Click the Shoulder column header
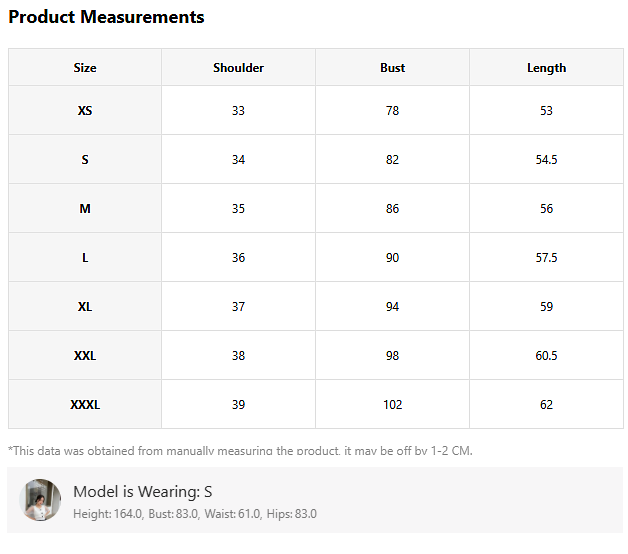This screenshot has height=554, width=628. (x=238, y=68)
